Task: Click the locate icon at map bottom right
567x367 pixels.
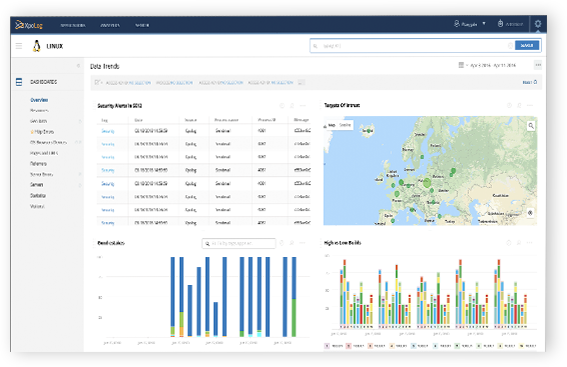Action: pyautogui.click(x=530, y=213)
